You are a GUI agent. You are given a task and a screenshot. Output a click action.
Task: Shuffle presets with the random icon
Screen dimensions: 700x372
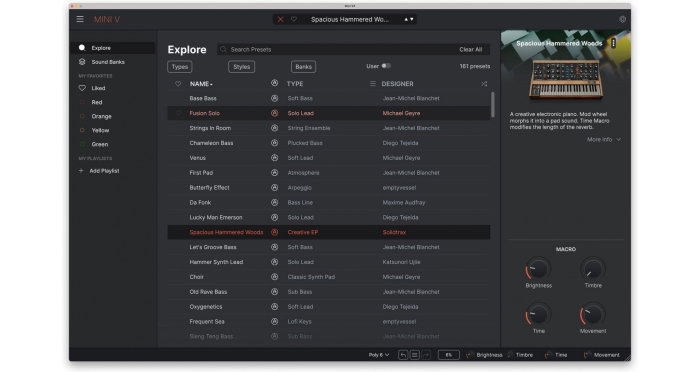[x=484, y=84]
